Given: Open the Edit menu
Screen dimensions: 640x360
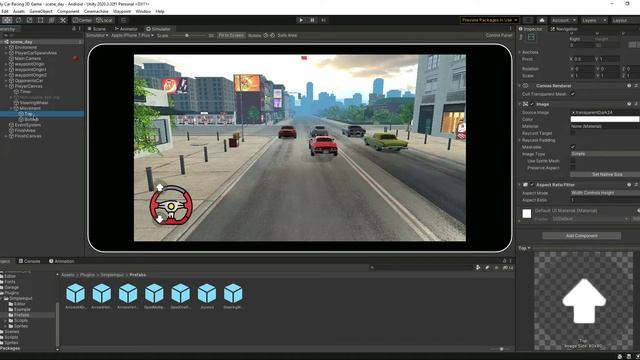Looking at the screenshot, I should click(4, 11).
